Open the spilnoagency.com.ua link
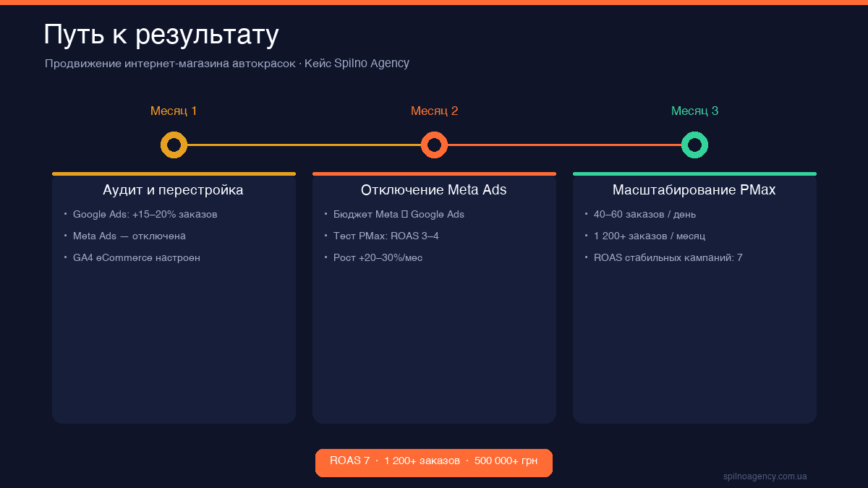This screenshot has height=488, width=868. click(x=765, y=476)
